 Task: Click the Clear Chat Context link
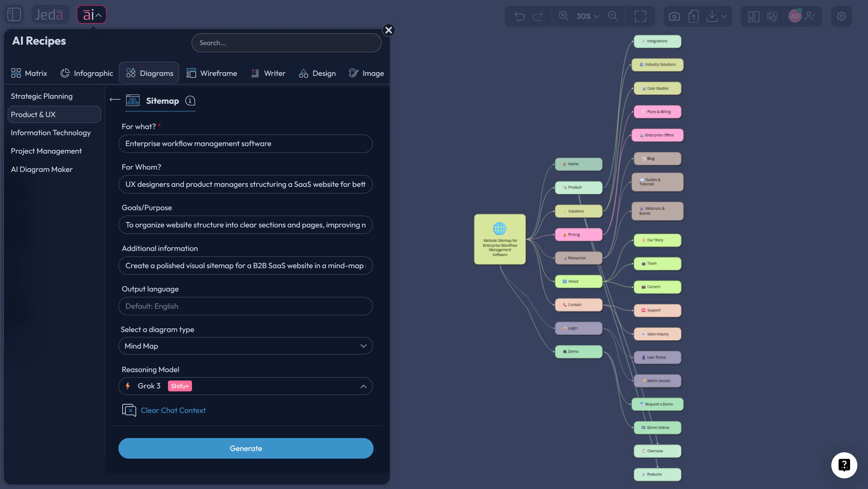[173, 410]
